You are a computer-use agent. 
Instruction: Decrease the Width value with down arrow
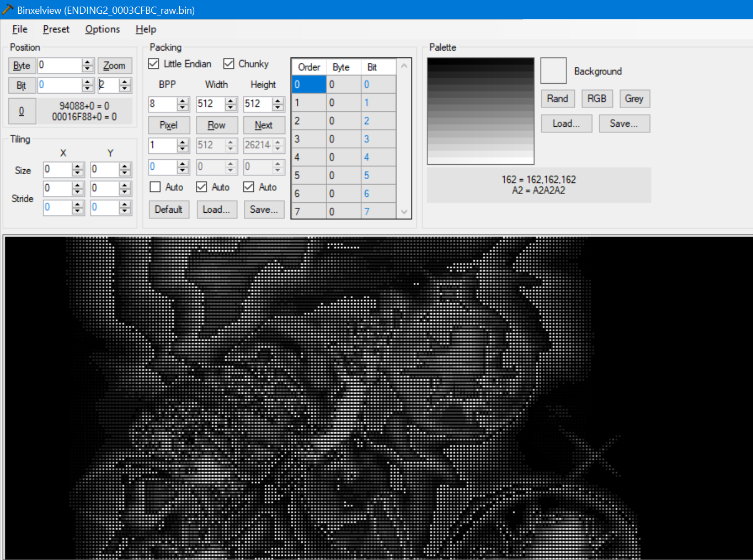231,107
